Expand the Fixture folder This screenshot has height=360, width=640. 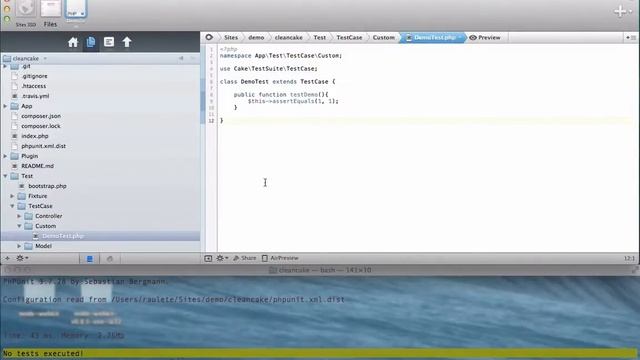click(12, 196)
